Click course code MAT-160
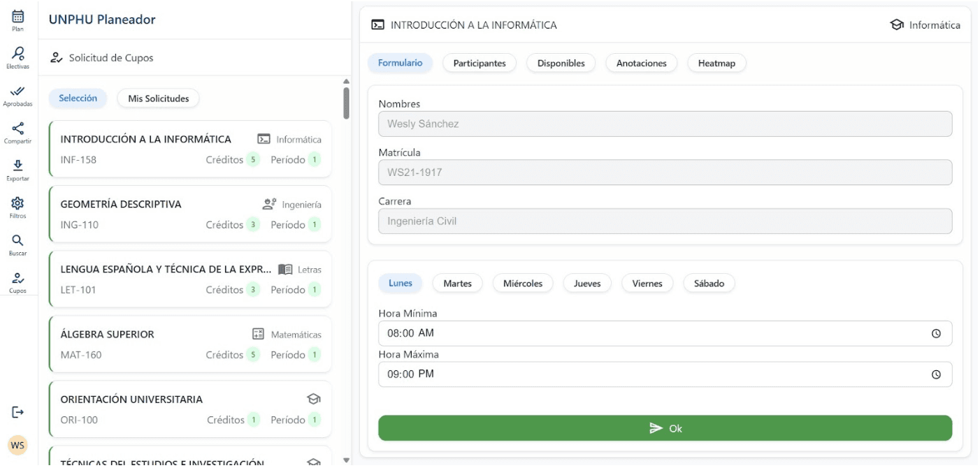This screenshot has height=468, width=980. click(x=81, y=355)
